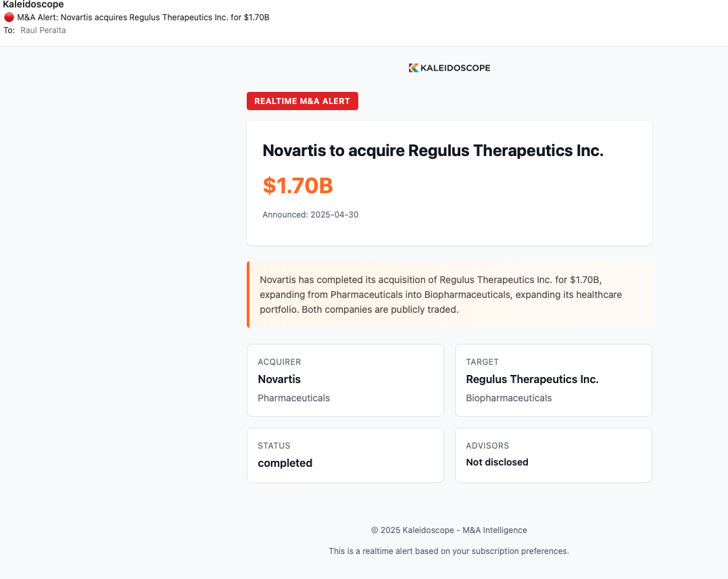
Task: Click the subscription preferences disclaimer text
Action: pos(450,551)
